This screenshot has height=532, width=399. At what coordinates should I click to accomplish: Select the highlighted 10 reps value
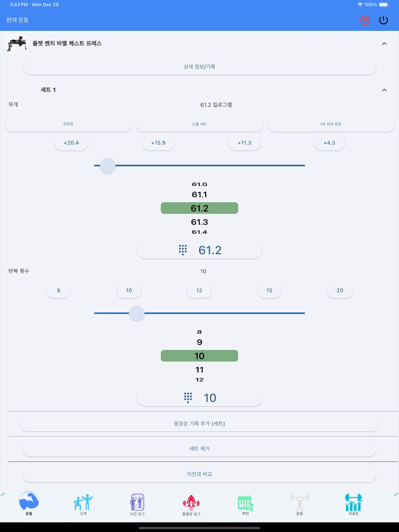(x=199, y=356)
